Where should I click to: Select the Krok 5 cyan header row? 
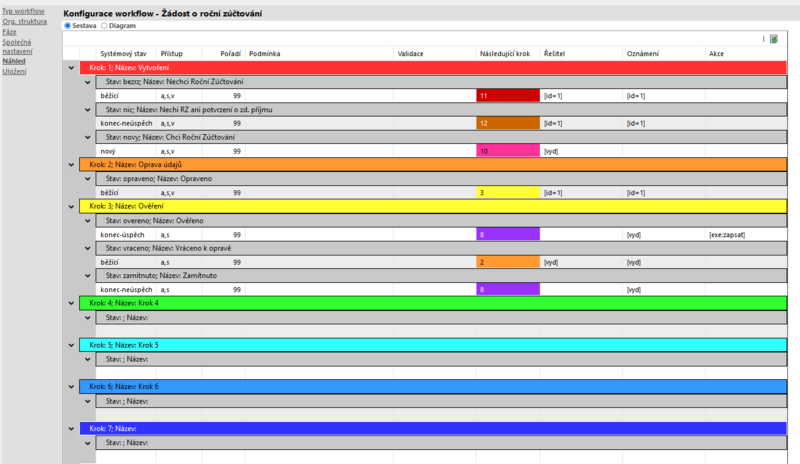point(433,345)
